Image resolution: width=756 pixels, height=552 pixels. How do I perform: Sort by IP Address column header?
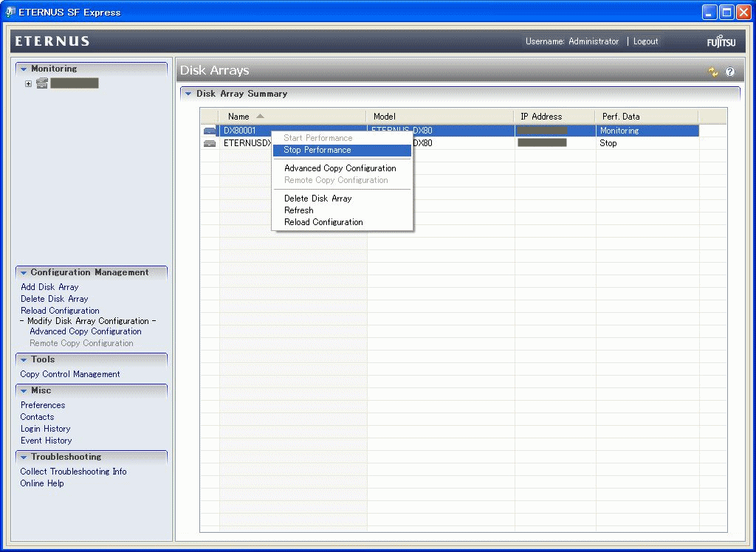tap(554, 117)
